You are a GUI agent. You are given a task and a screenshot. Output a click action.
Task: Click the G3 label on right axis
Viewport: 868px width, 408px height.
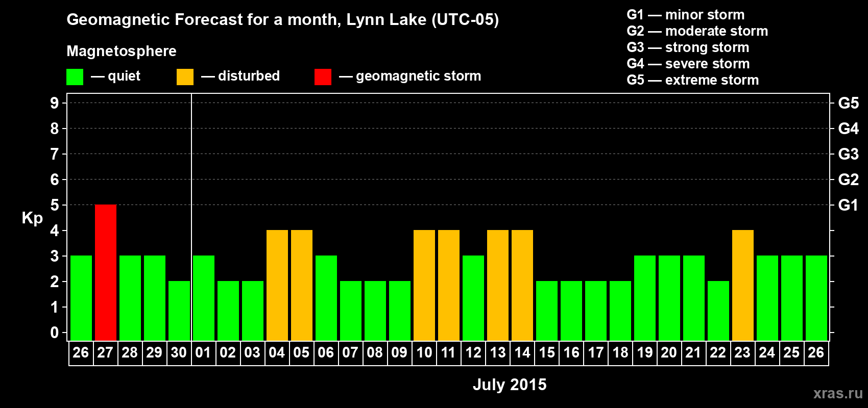849,154
